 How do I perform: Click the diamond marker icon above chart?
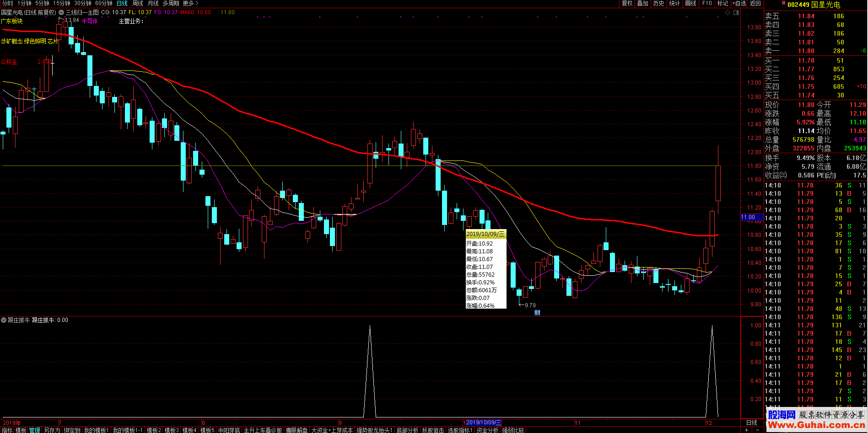click(x=728, y=12)
